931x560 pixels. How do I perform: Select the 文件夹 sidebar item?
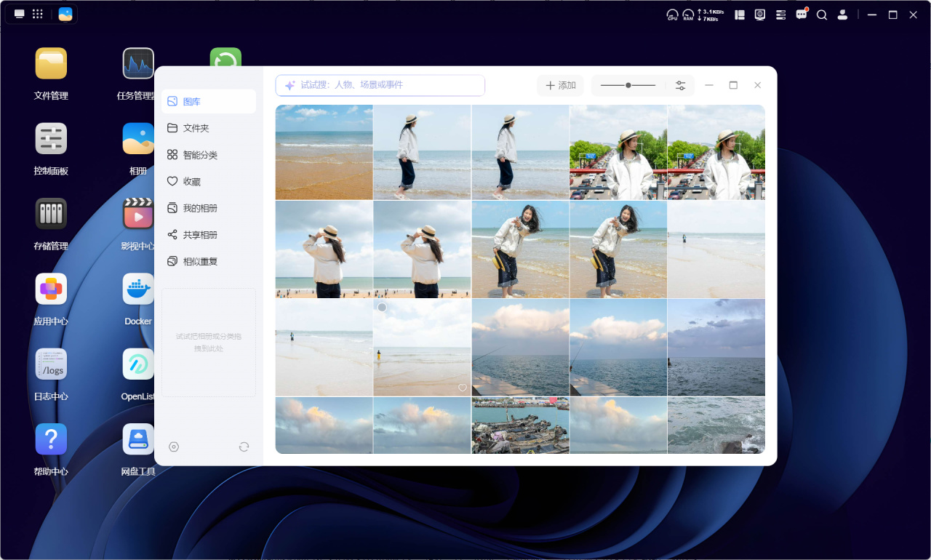coord(209,128)
